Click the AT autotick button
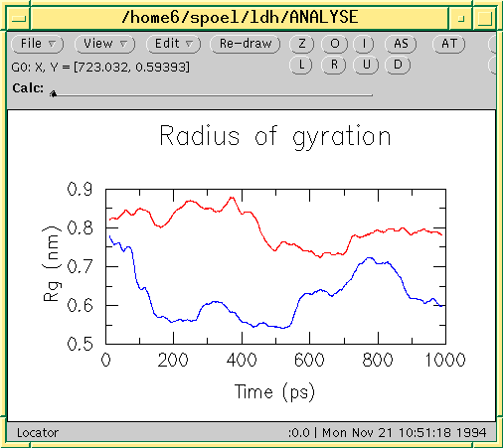 pos(449,44)
